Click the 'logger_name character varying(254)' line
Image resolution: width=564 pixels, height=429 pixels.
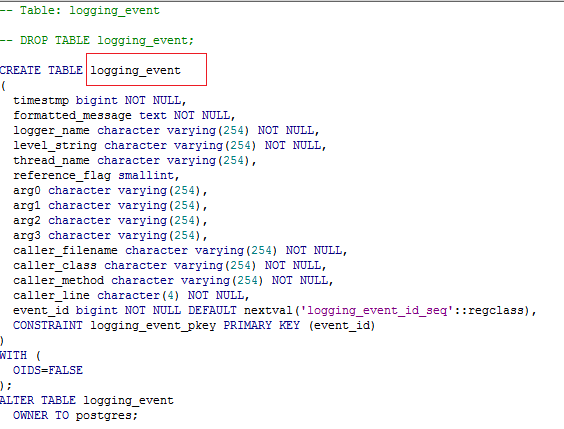[166, 131]
